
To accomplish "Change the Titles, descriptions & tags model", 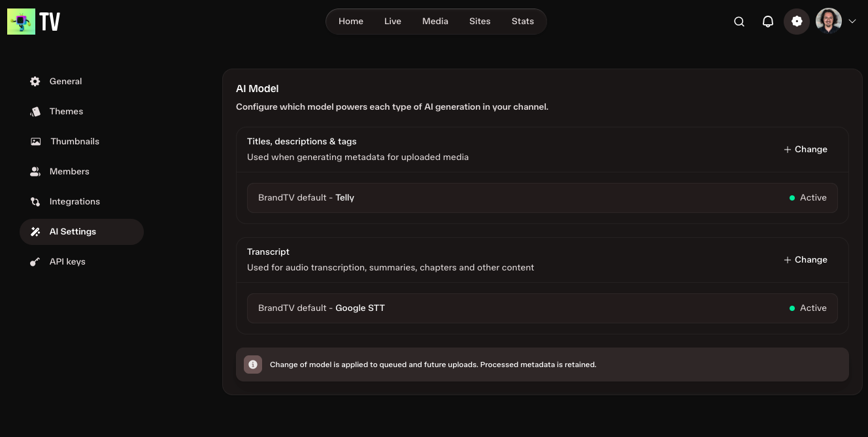I will (805, 150).
